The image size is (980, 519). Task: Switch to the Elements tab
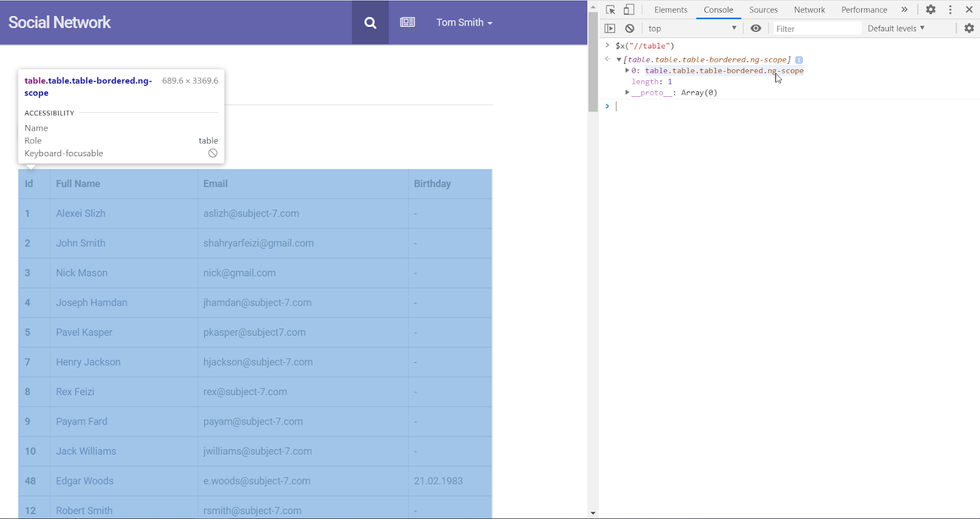[671, 10]
